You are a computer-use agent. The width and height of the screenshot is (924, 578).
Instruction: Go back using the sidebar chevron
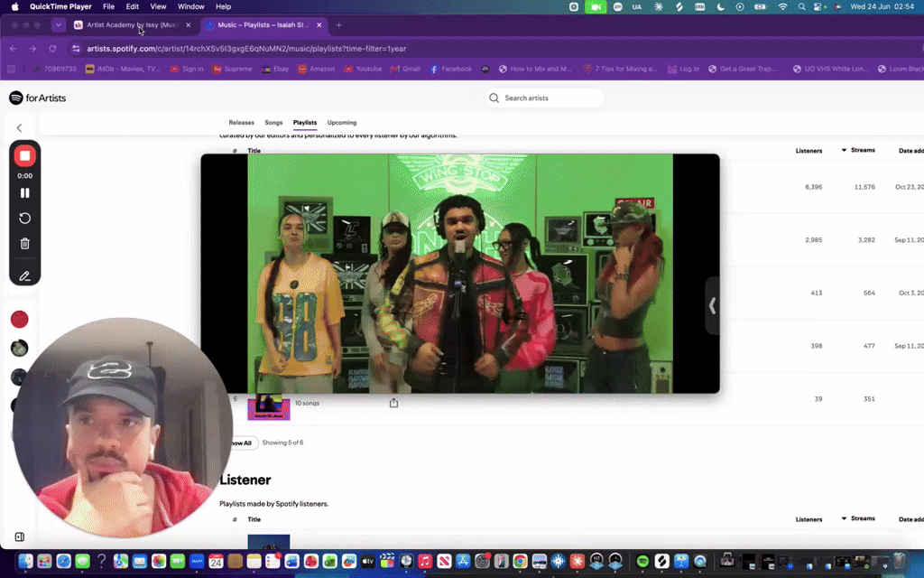[20, 128]
